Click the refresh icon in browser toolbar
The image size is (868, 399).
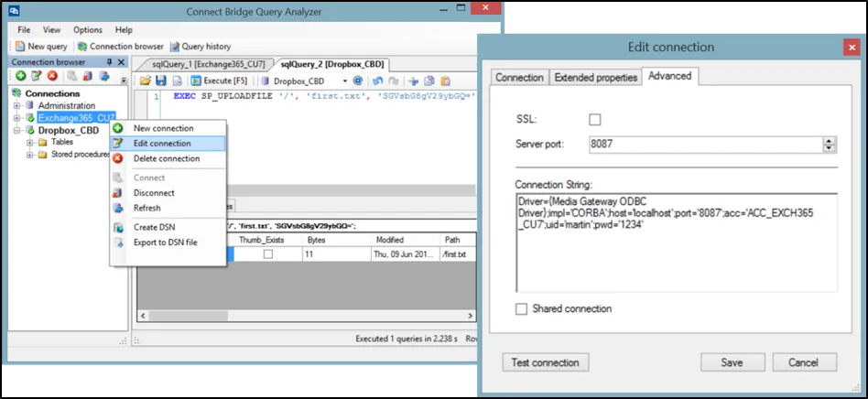pyautogui.click(x=103, y=76)
